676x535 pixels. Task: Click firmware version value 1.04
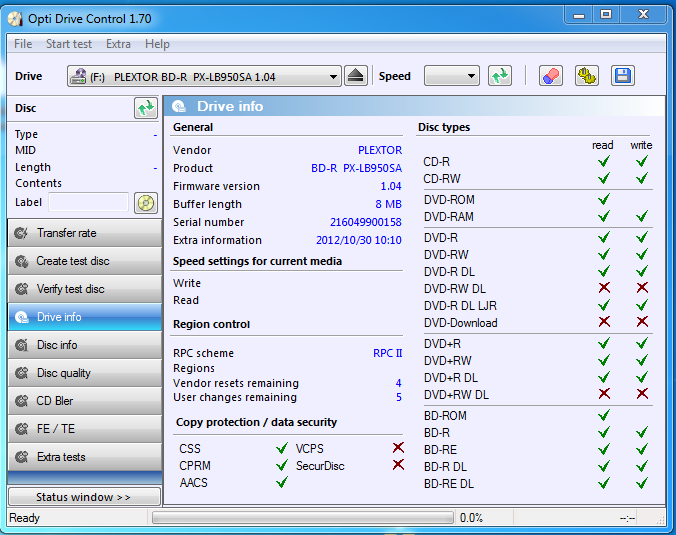tap(391, 187)
